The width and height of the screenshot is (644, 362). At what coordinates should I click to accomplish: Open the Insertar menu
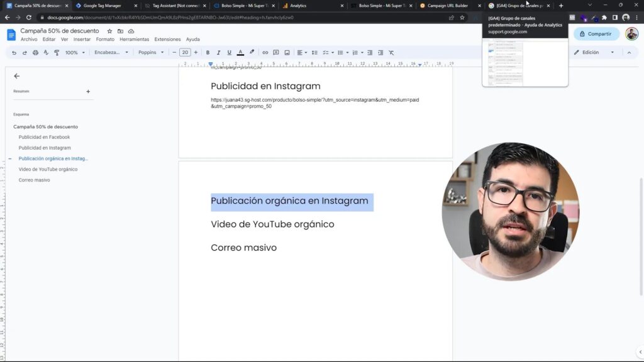click(x=82, y=40)
